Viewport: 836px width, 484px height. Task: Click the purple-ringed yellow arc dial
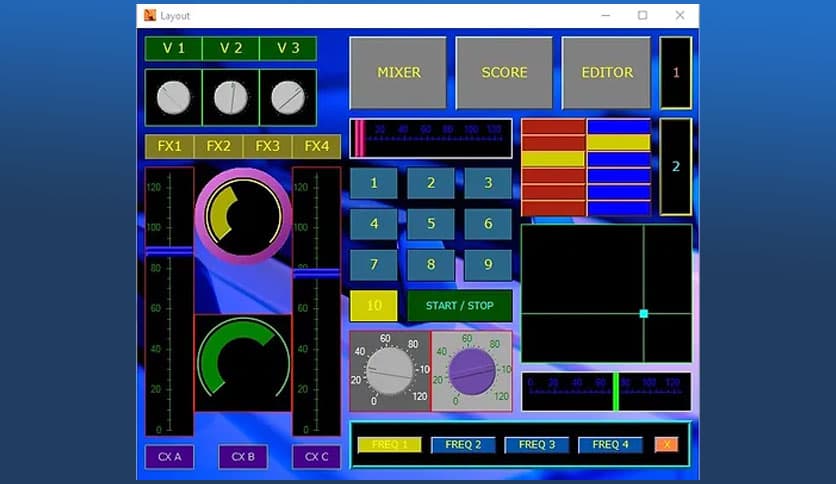[243, 215]
